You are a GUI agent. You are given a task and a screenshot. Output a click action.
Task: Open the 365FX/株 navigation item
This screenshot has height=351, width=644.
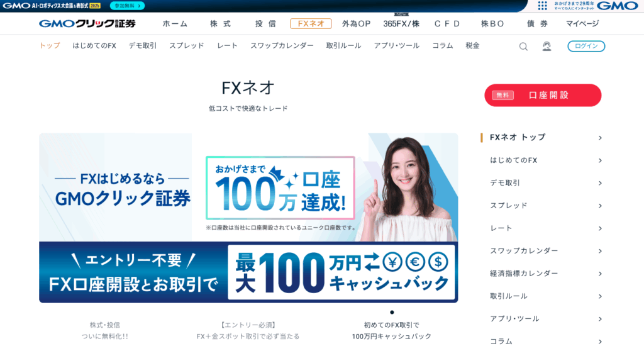(x=401, y=24)
